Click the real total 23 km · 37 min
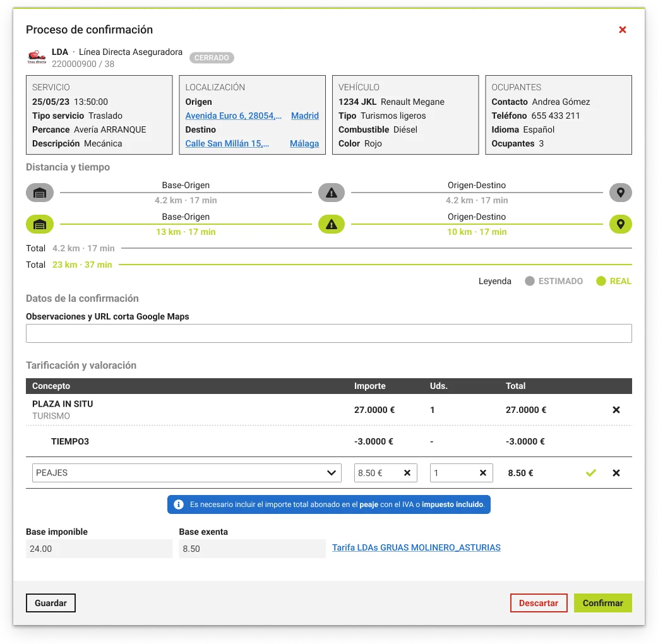The image size is (658, 644). pos(82,265)
